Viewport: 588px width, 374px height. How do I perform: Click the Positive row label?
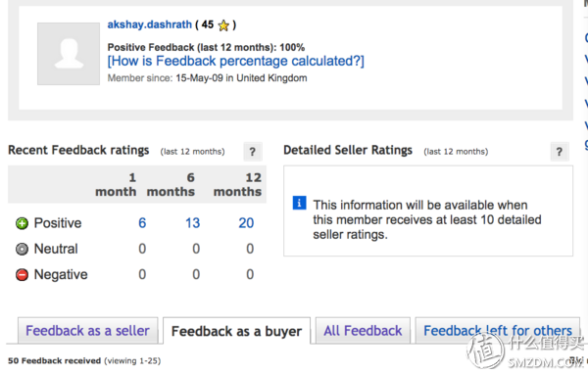pyautogui.click(x=58, y=223)
